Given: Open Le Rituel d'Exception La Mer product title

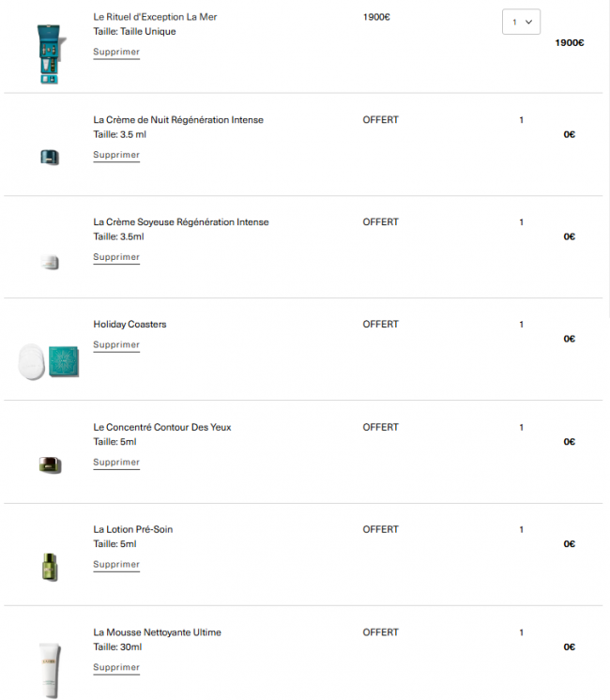Looking at the screenshot, I should tap(155, 17).
